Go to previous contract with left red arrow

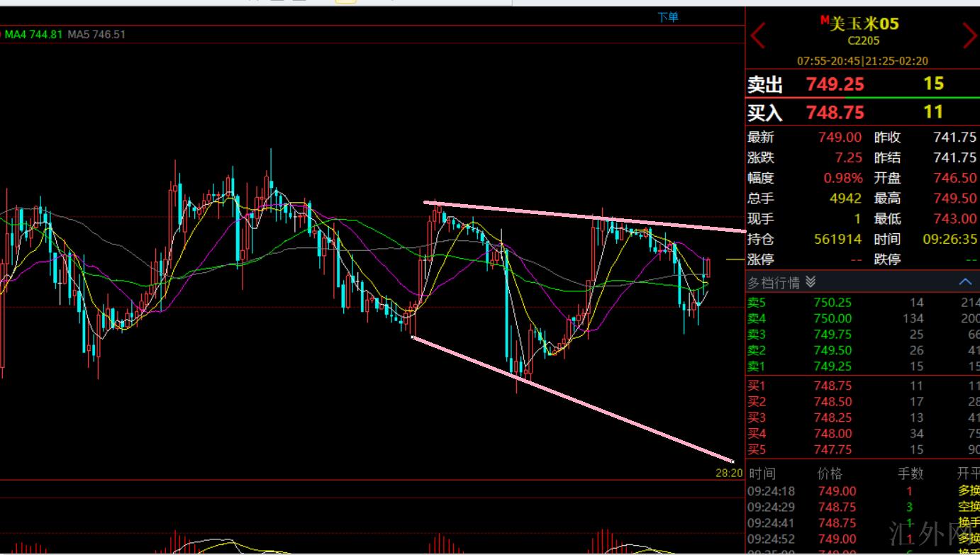[x=758, y=35]
